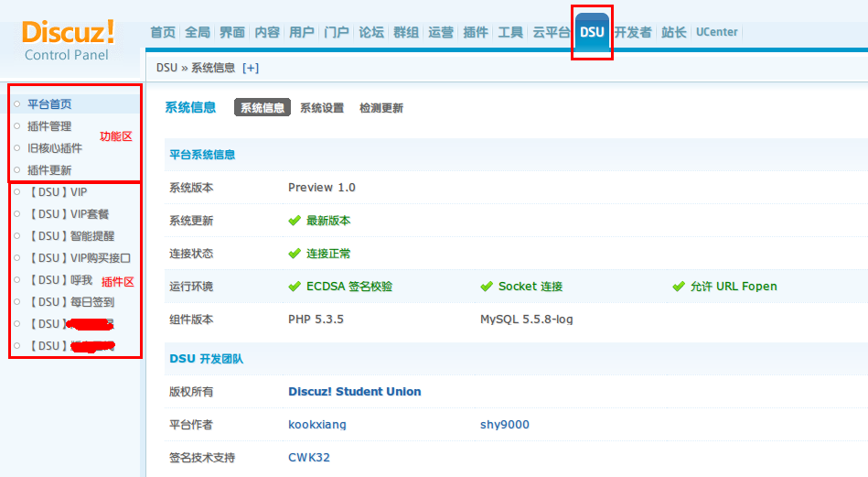The width and height of the screenshot is (868, 477).
Task: Click the 签名技术支持 row label
Action: (203, 458)
